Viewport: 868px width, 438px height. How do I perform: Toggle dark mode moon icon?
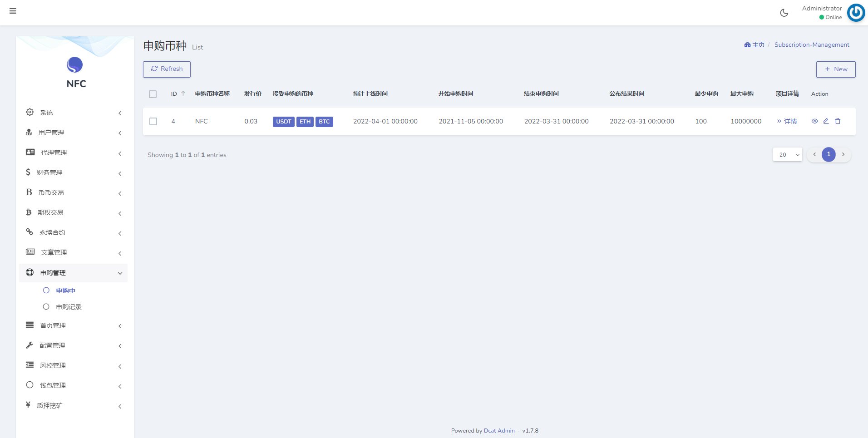click(784, 13)
